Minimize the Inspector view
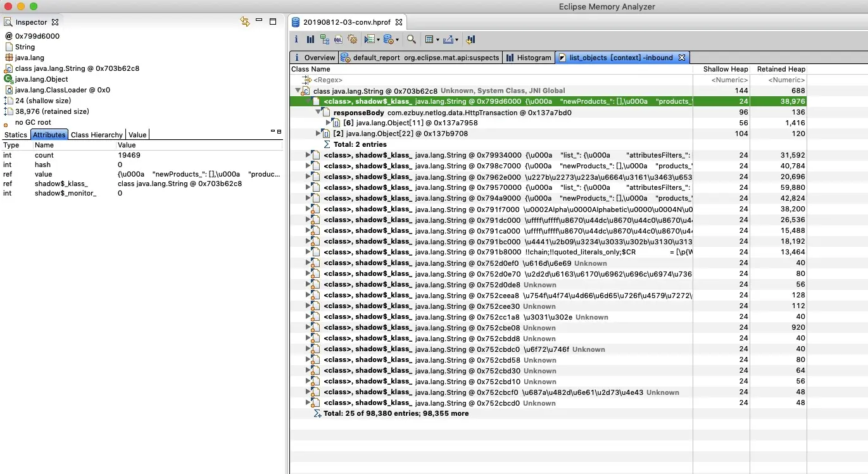Image resolution: width=868 pixels, height=474 pixels. pos(259,21)
